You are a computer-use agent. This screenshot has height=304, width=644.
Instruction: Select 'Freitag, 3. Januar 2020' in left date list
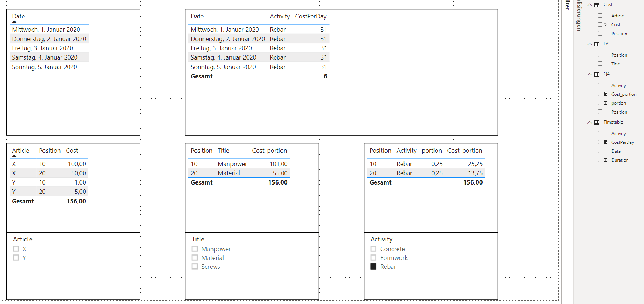tap(42, 48)
